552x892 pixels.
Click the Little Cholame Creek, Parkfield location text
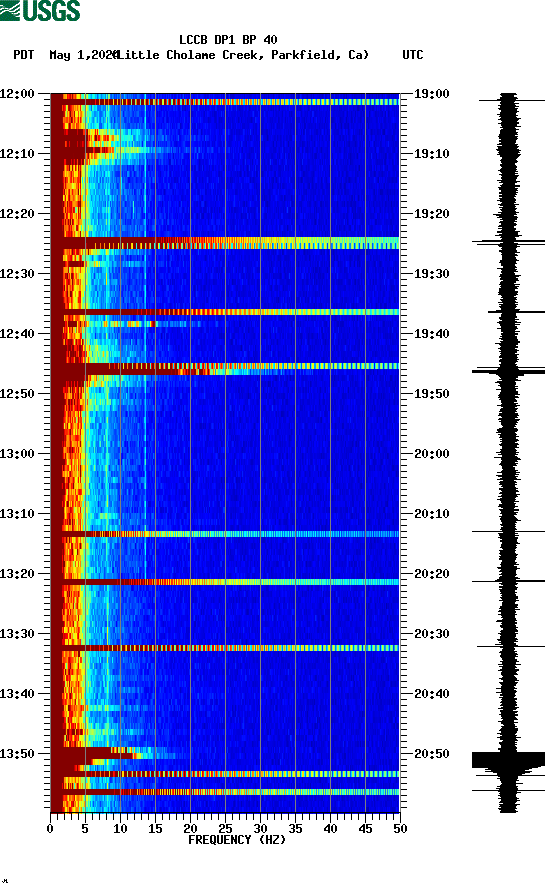(242, 55)
